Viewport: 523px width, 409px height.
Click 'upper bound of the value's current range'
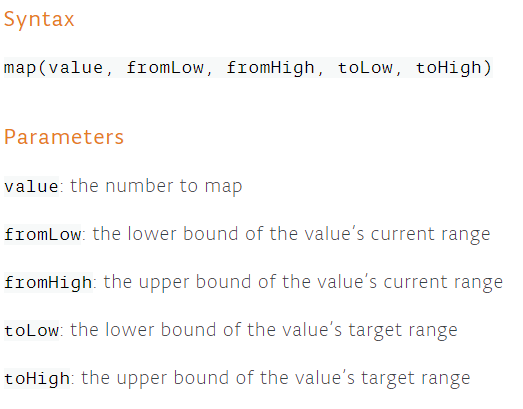point(321,283)
